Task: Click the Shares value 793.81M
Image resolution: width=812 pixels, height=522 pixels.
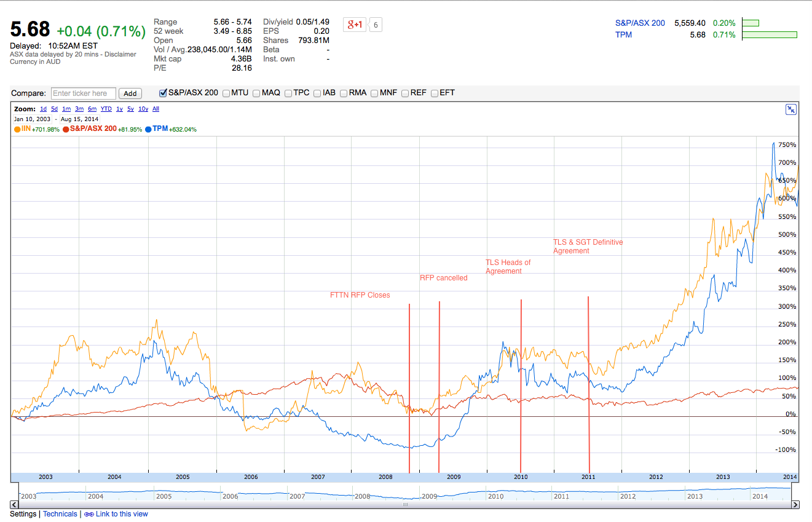Action: point(313,40)
